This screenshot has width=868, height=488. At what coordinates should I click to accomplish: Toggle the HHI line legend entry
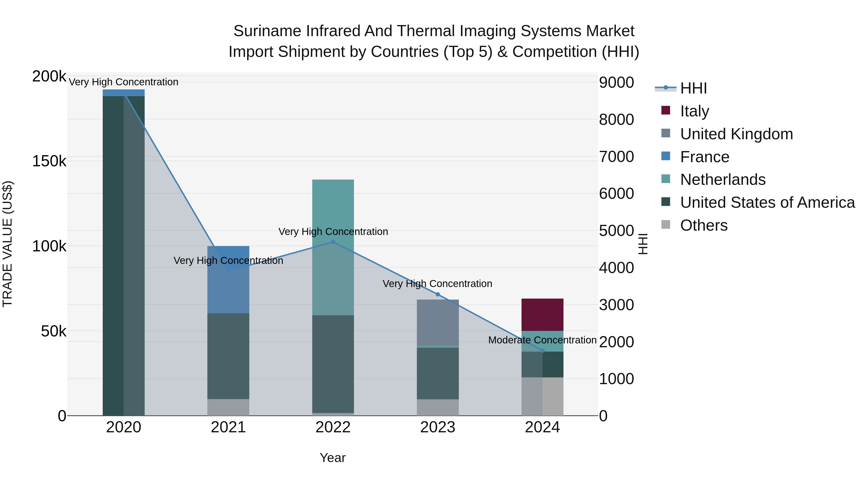tap(681, 88)
